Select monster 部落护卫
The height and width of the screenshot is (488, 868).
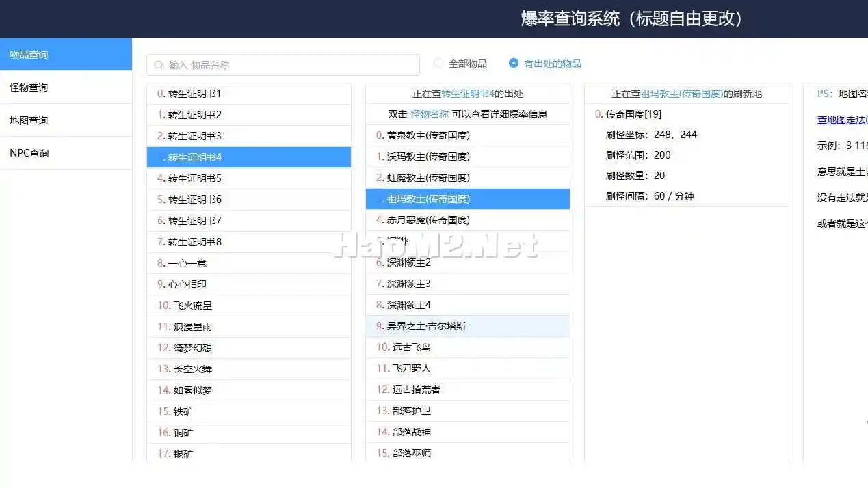[468, 411]
